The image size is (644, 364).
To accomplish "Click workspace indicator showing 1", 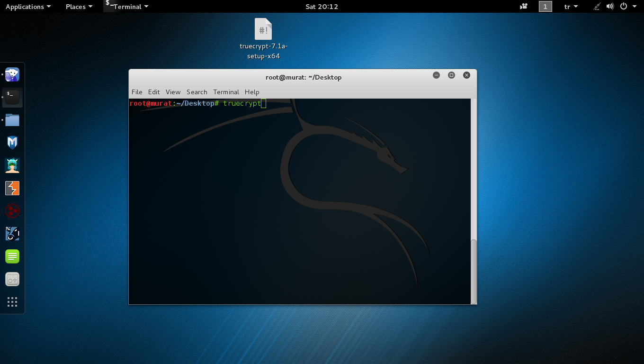I will 545,7.
